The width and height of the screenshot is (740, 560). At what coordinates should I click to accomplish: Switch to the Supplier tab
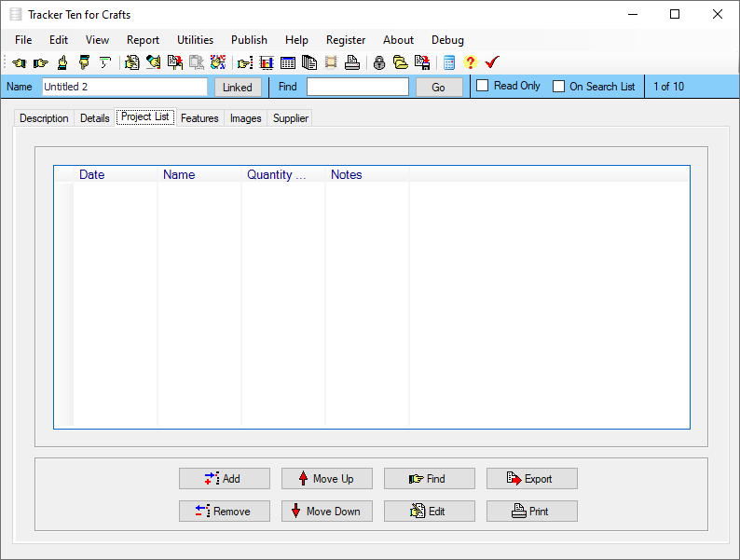(x=291, y=118)
